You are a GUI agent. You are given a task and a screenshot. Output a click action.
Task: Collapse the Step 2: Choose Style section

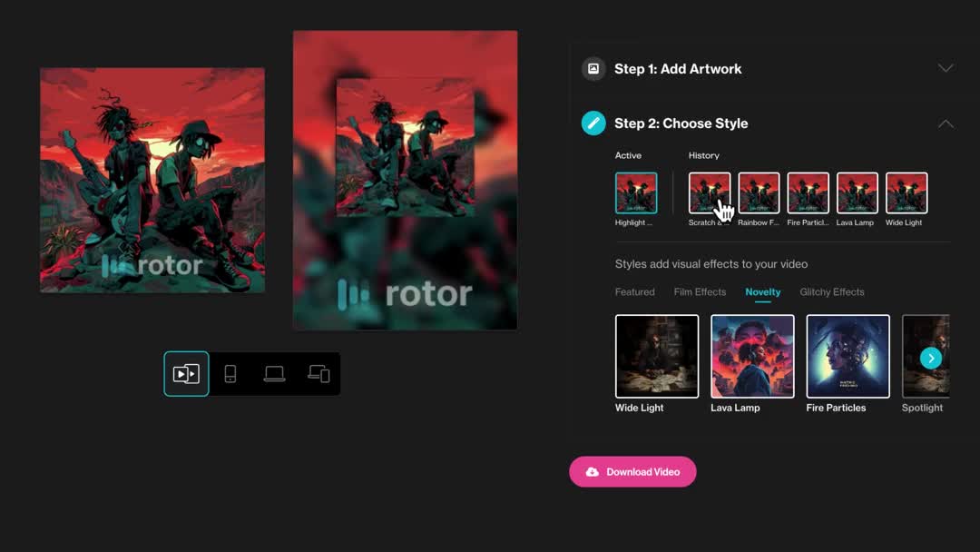(945, 123)
